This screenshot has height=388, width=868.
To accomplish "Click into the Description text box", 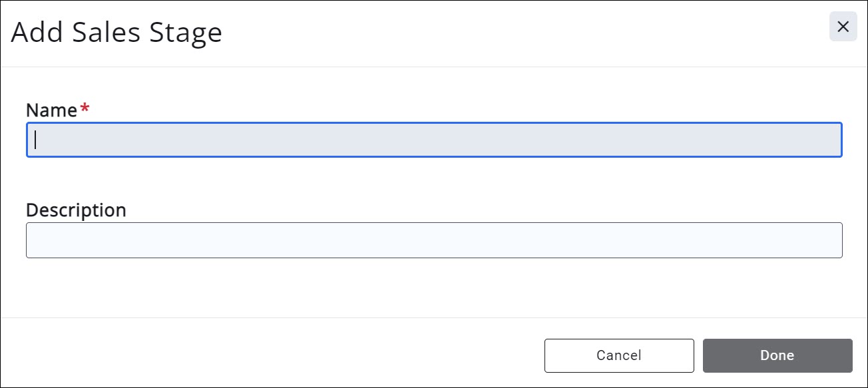I will click(434, 240).
